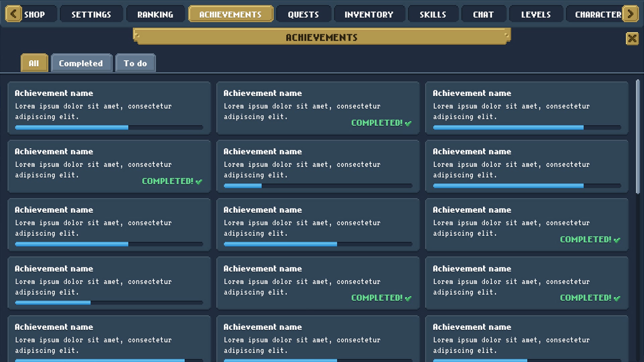Show all achievements with the All filter
Screen dimensions: 644x362
(x=34, y=63)
